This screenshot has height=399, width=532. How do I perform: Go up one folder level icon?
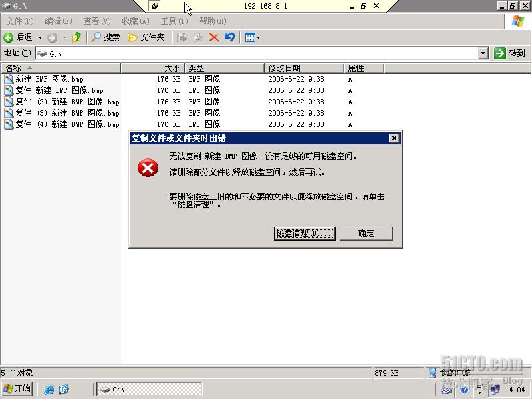(x=76, y=37)
